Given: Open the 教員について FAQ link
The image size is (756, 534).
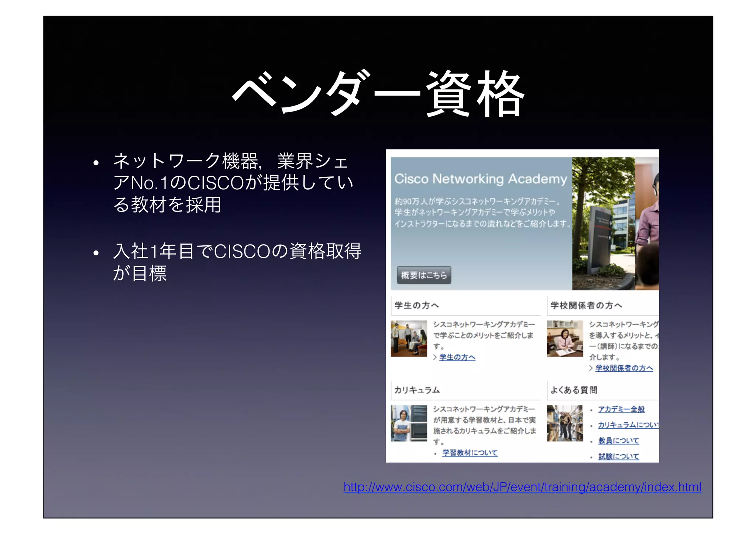Looking at the screenshot, I should click(x=618, y=441).
